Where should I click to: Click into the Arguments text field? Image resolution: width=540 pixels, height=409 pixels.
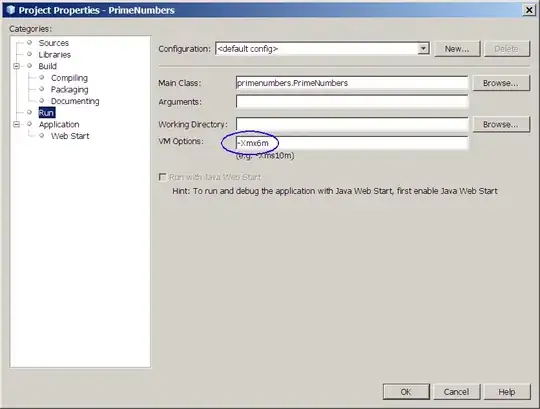tap(352, 102)
